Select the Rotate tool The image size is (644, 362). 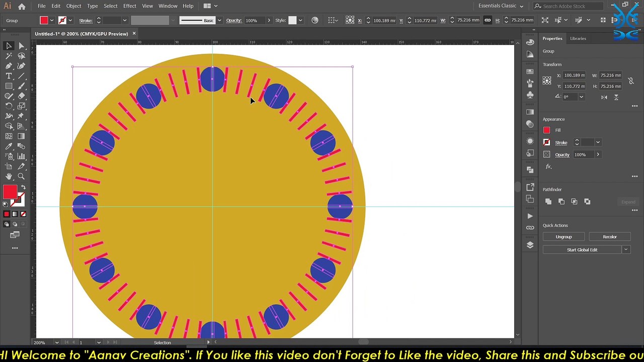coord(9,106)
